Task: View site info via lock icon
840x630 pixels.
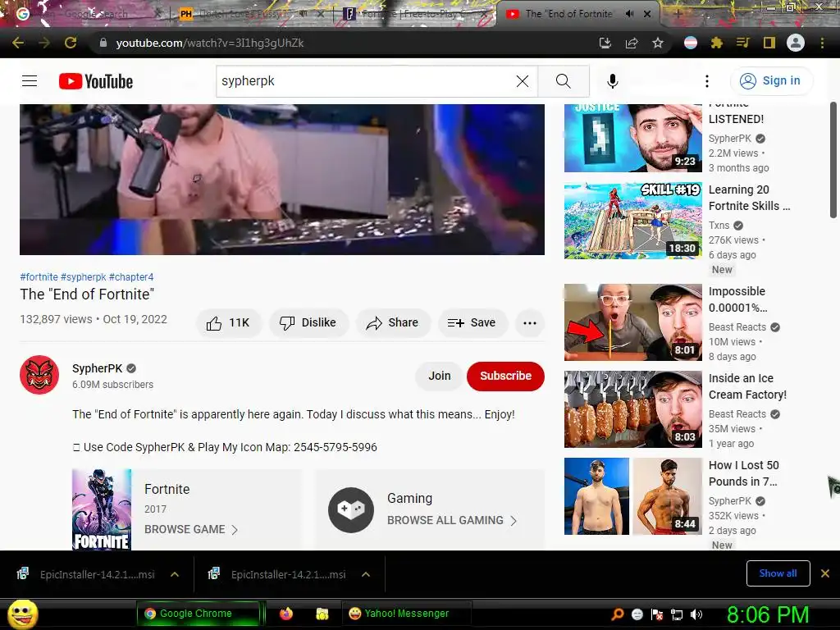Action: coord(103,43)
